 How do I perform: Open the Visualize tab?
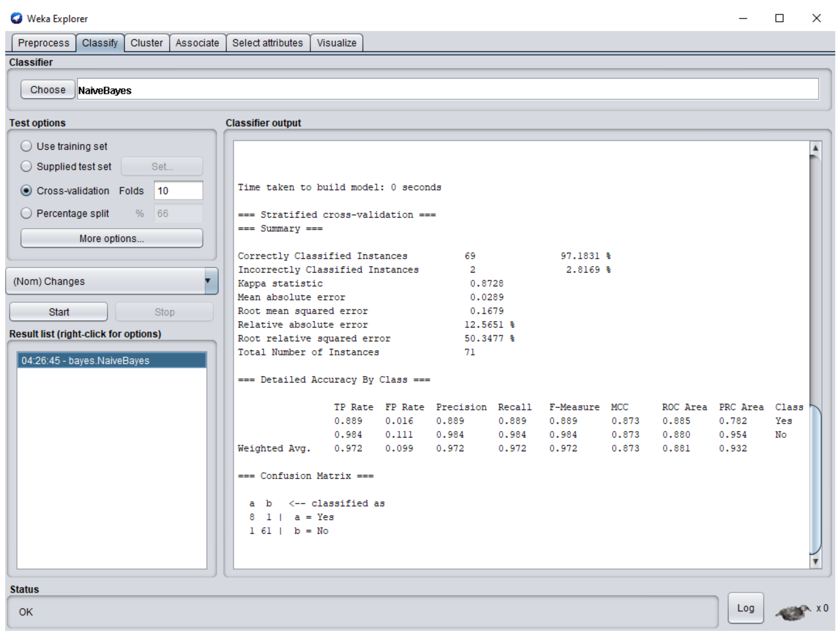336,43
